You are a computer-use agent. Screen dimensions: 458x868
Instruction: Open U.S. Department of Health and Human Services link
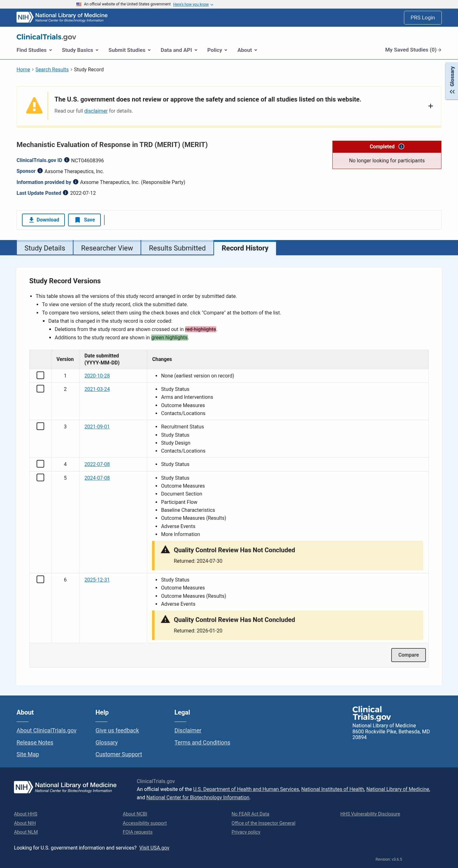coord(246,789)
